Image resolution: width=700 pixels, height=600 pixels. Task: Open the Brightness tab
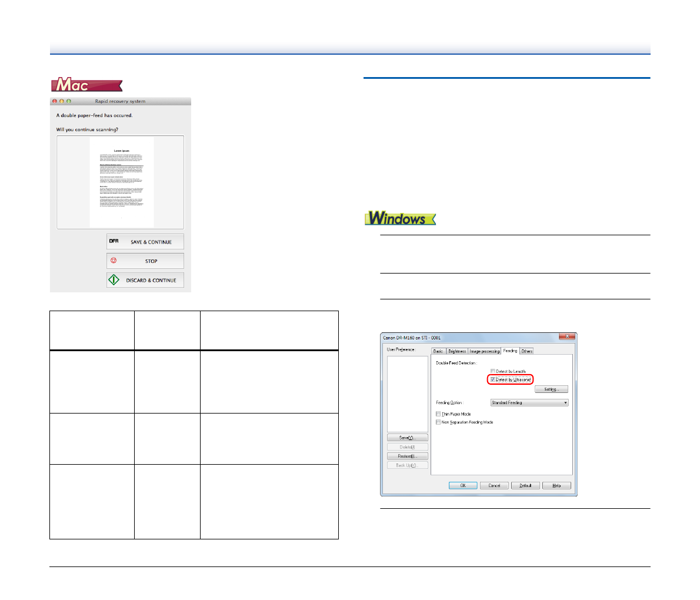pos(457,351)
